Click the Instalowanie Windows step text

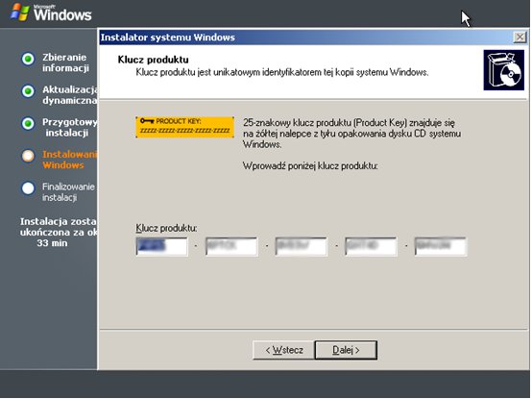pyautogui.click(x=70, y=160)
